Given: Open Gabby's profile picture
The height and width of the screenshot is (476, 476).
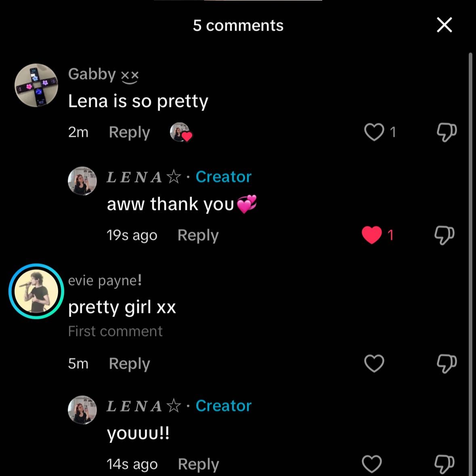Looking at the screenshot, I should [36, 85].
